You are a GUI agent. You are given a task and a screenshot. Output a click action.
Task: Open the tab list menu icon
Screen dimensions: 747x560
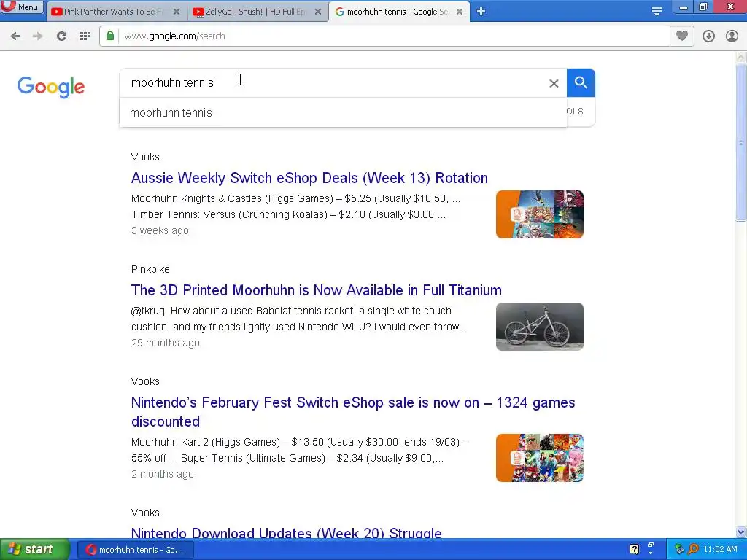657,12
